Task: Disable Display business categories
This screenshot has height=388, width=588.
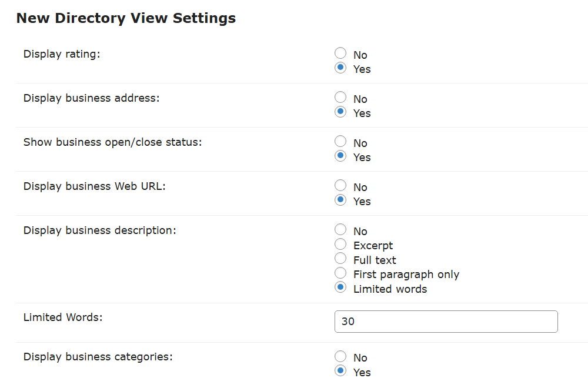Action: coord(340,356)
